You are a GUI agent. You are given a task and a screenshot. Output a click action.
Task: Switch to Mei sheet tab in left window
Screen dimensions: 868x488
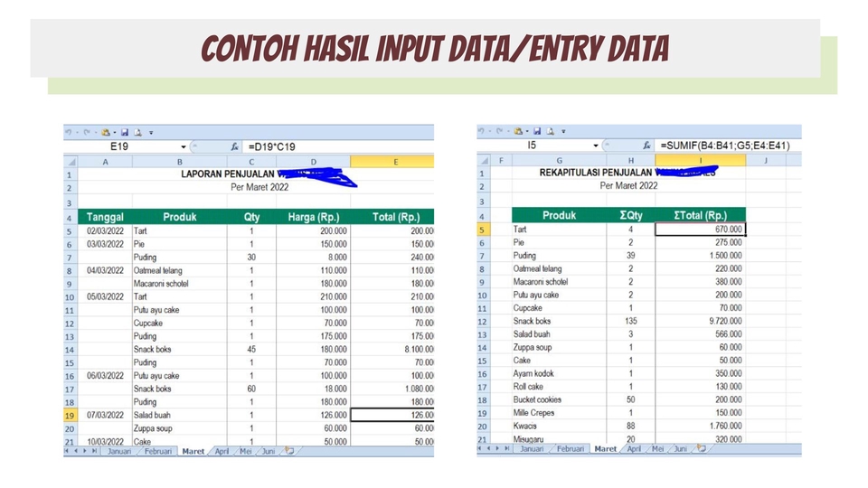pyautogui.click(x=245, y=452)
